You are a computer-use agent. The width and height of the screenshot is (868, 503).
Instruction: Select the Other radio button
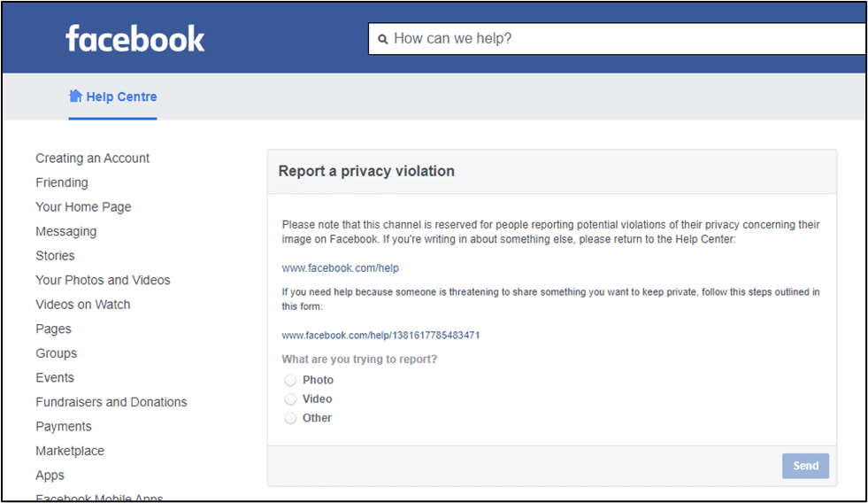tap(290, 418)
